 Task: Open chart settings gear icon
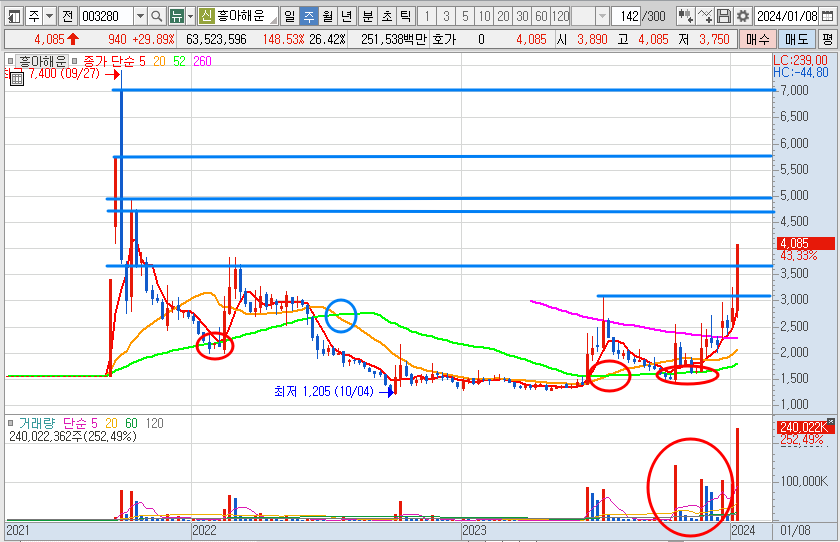tap(742, 17)
